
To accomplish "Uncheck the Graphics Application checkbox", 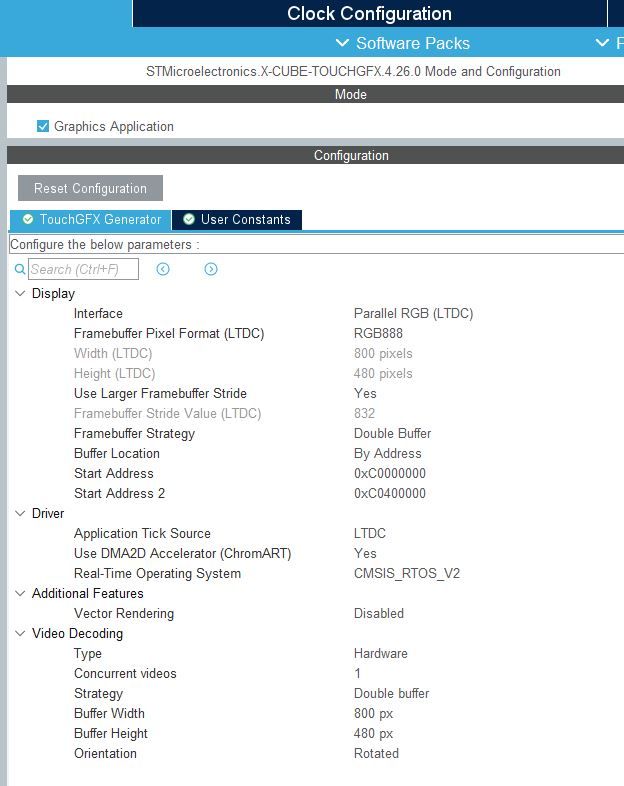I will (x=43, y=126).
